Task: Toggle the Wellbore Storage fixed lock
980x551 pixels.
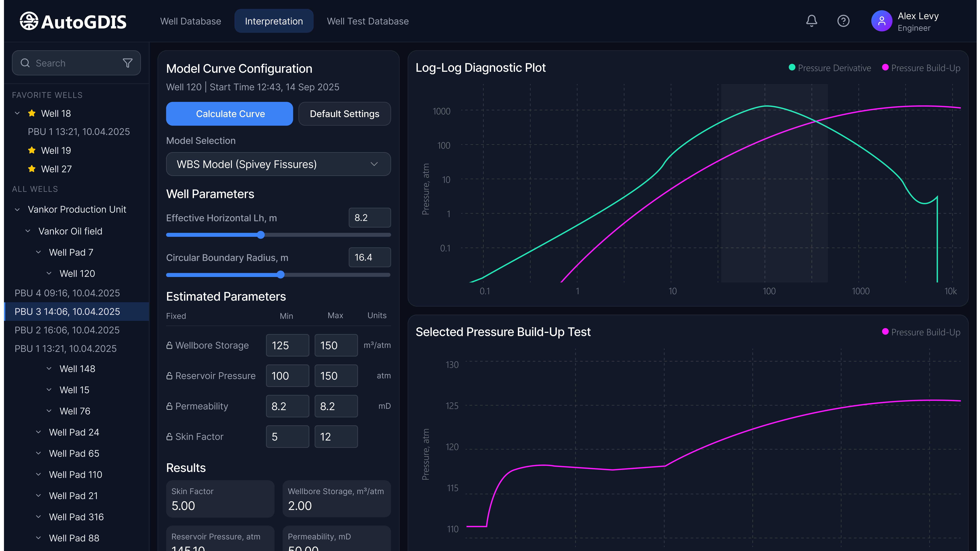Action: click(169, 345)
